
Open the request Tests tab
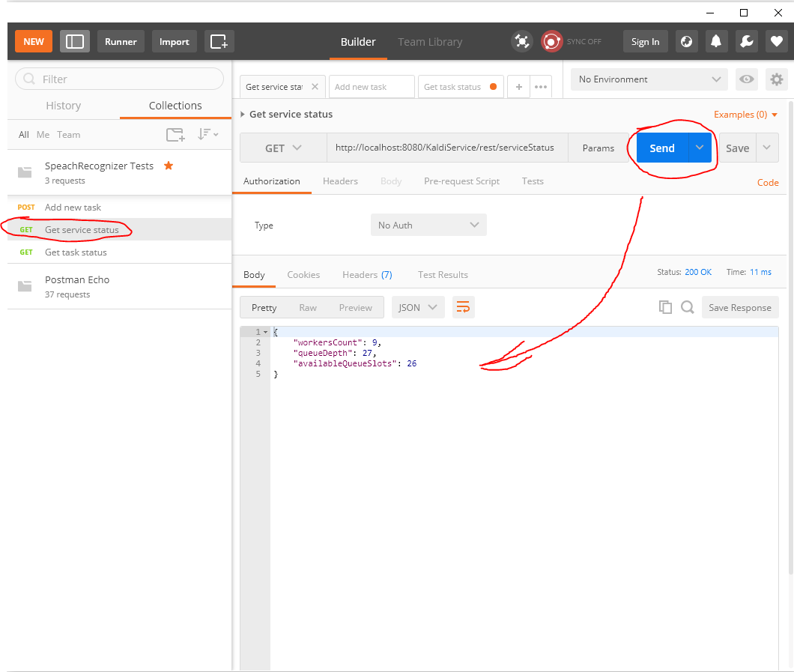tap(533, 181)
